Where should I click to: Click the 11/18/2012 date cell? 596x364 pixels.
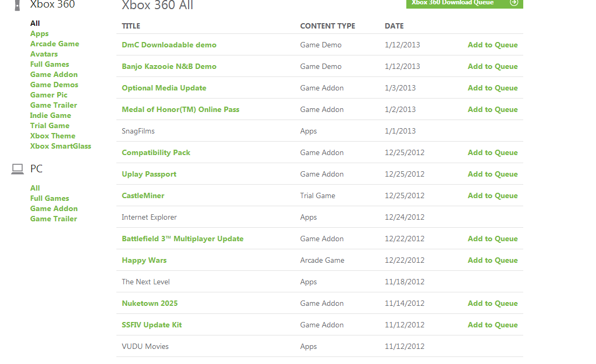coord(404,282)
